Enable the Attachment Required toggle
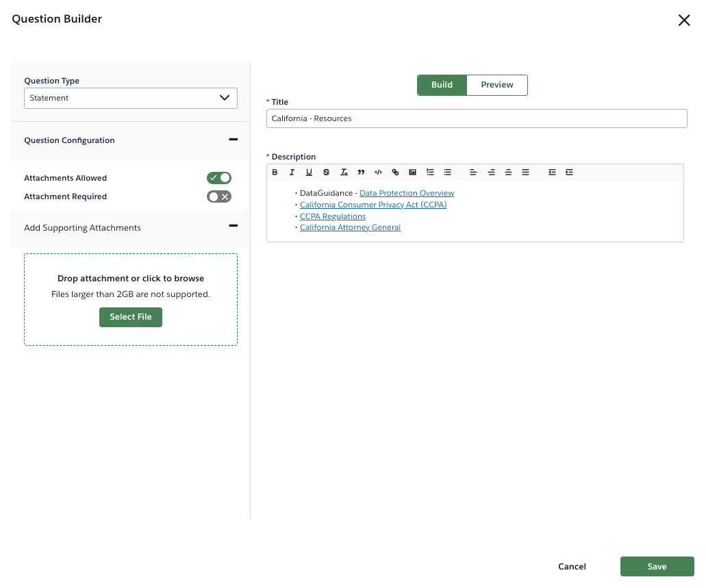The height and width of the screenshot is (588, 706). pos(218,196)
